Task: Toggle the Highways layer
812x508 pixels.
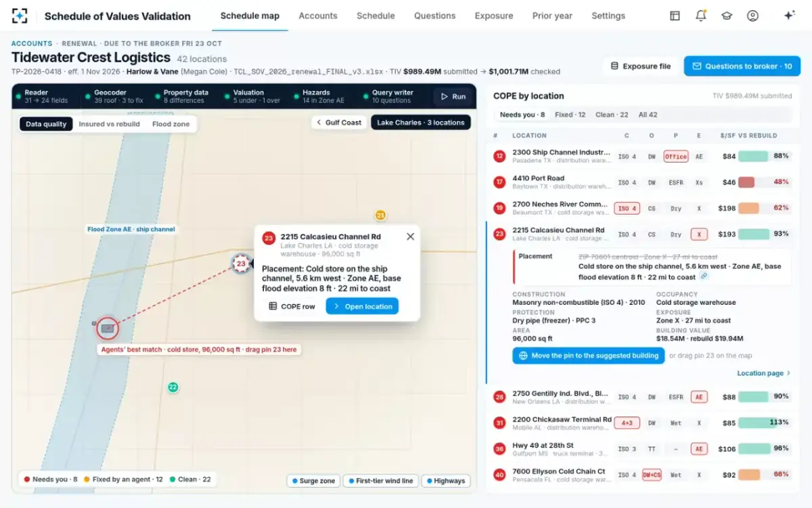Action: coord(446,480)
